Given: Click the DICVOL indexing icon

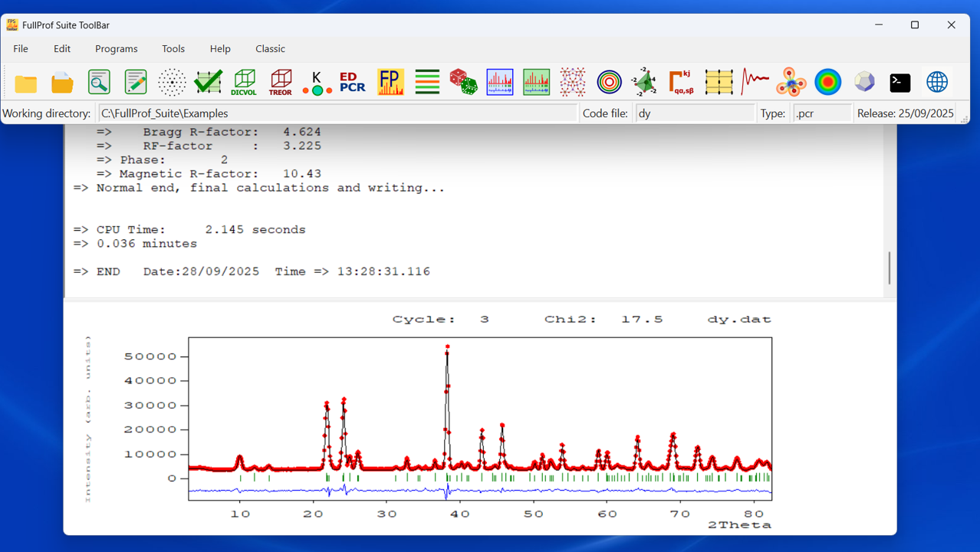Looking at the screenshot, I should [x=244, y=82].
